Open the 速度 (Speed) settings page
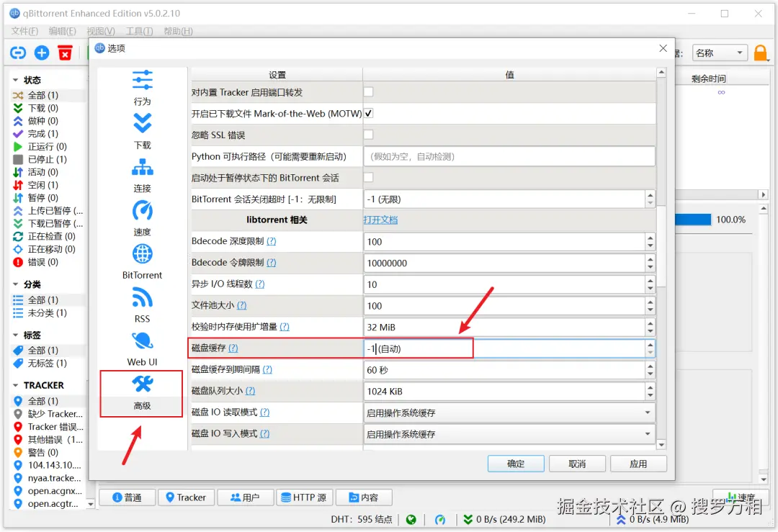Screen dimensions: 778x532 click(142, 219)
